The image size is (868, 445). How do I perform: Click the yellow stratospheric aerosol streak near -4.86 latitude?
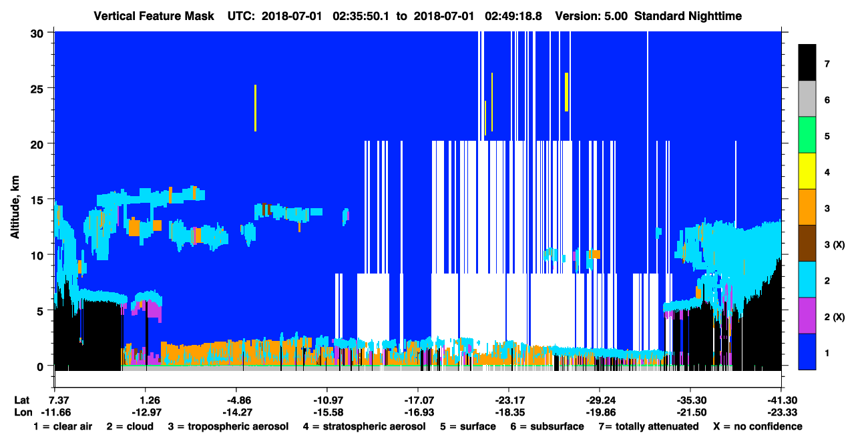[x=255, y=108]
